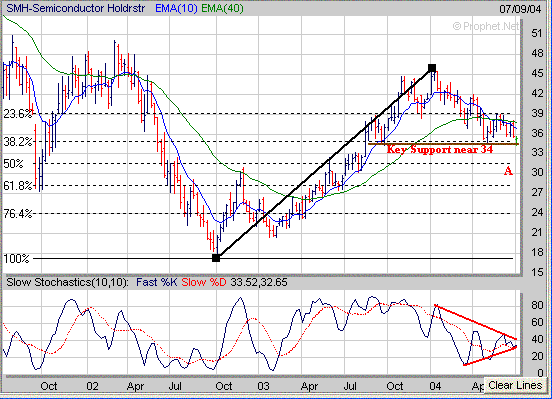Click the 38.2% Fibonacci level label
The height and width of the screenshot is (399, 552).
17,142
